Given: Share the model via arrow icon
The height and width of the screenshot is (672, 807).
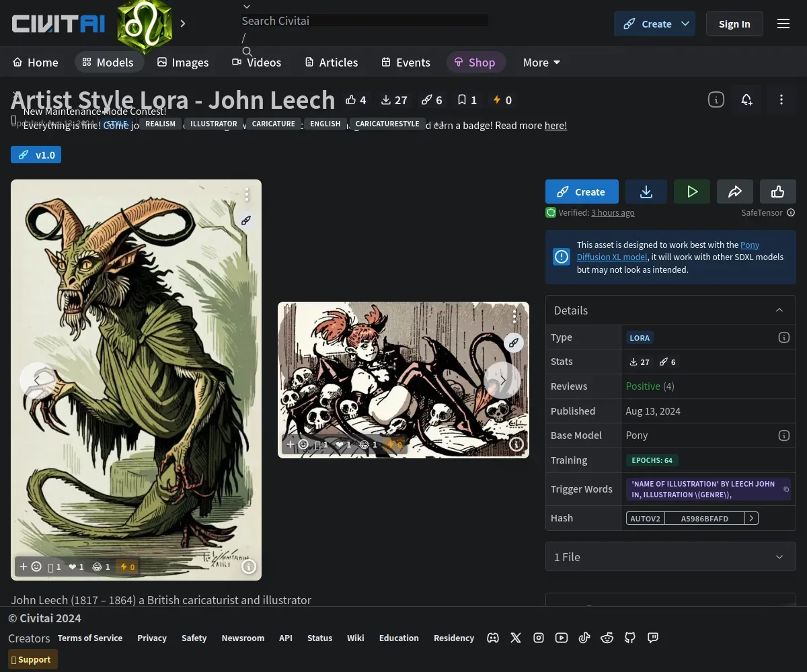Looking at the screenshot, I should pos(735,192).
